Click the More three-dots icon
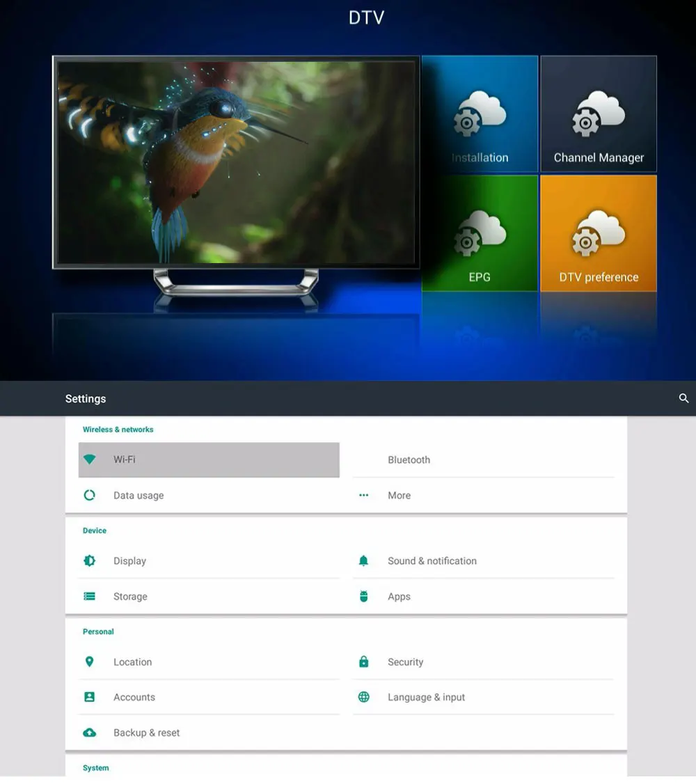Viewport: 696px width, 784px height. coord(364,495)
